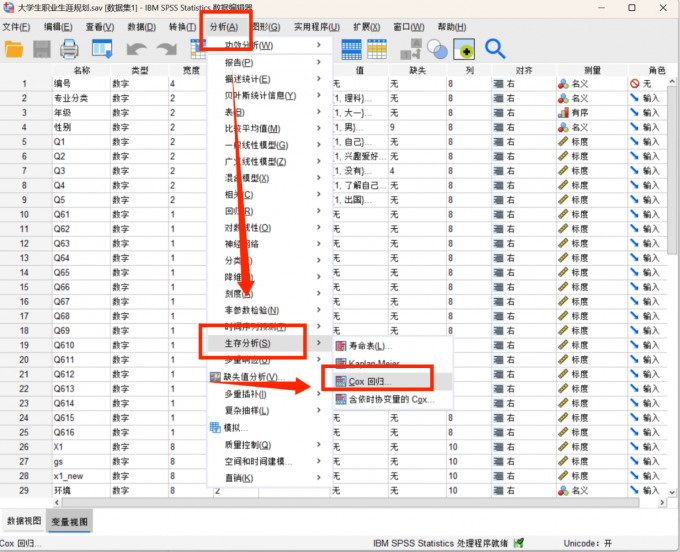The image size is (680, 552).
Task: Click the 无 role cell of row 编号
Action: (648, 84)
